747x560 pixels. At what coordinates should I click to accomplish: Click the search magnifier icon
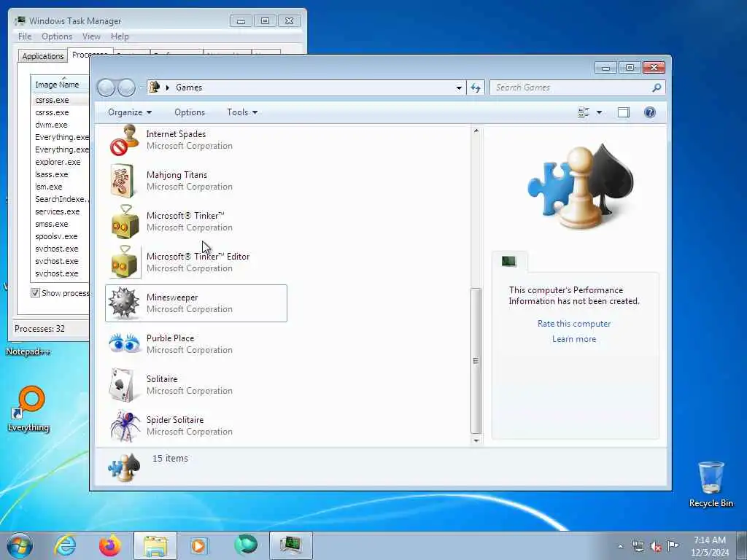tap(657, 87)
